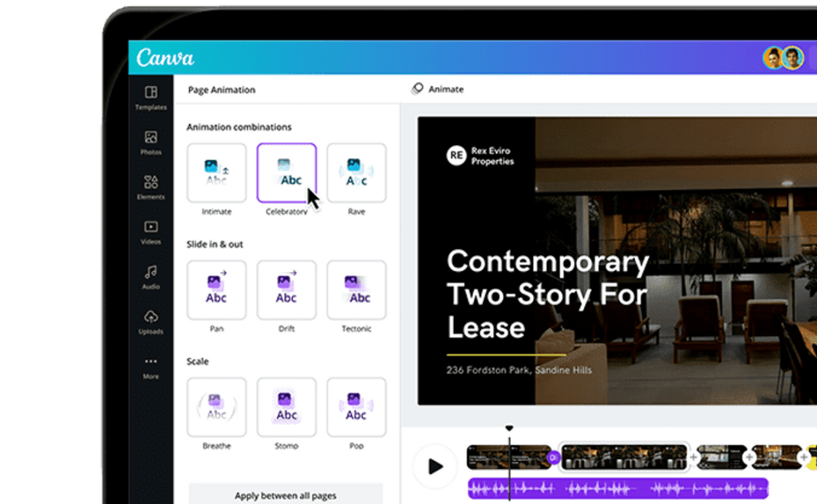Select the Celebratory animation combination

point(286,173)
